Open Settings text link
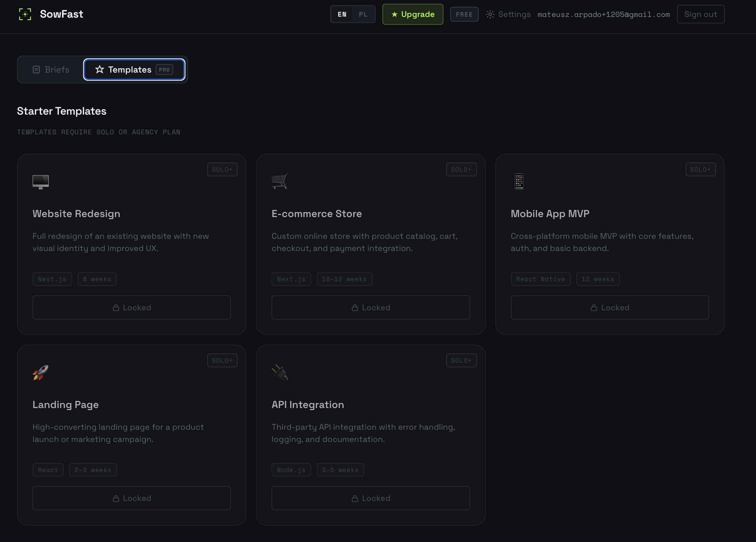 coord(514,14)
